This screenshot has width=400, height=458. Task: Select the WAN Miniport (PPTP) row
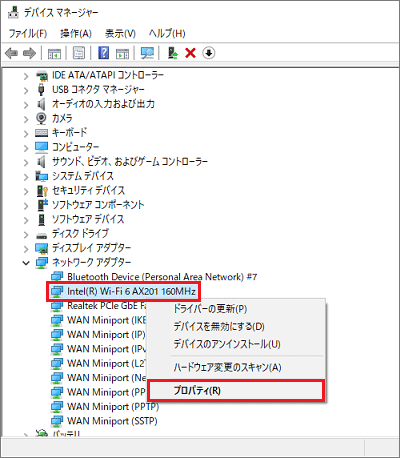[x=113, y=407]
